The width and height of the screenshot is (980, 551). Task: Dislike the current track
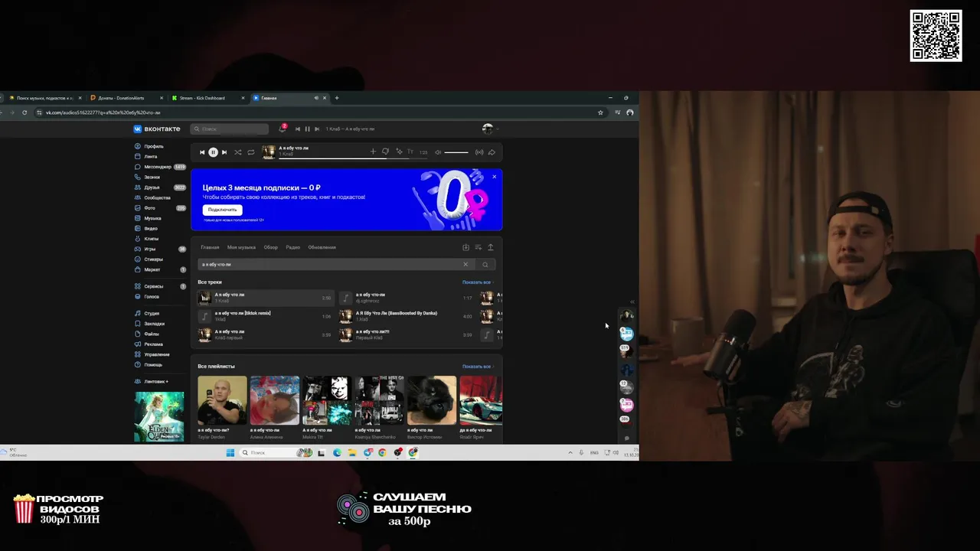click(385, 152)
